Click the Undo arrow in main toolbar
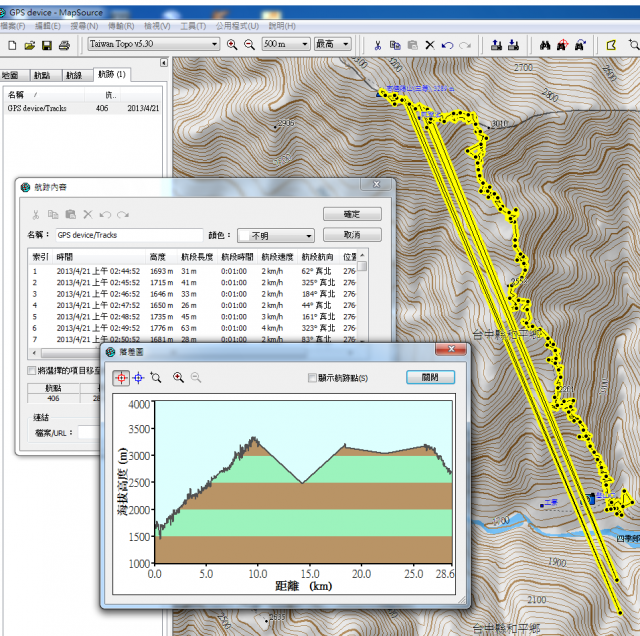The width and height of the screenshot is (640, 636). 447,45
